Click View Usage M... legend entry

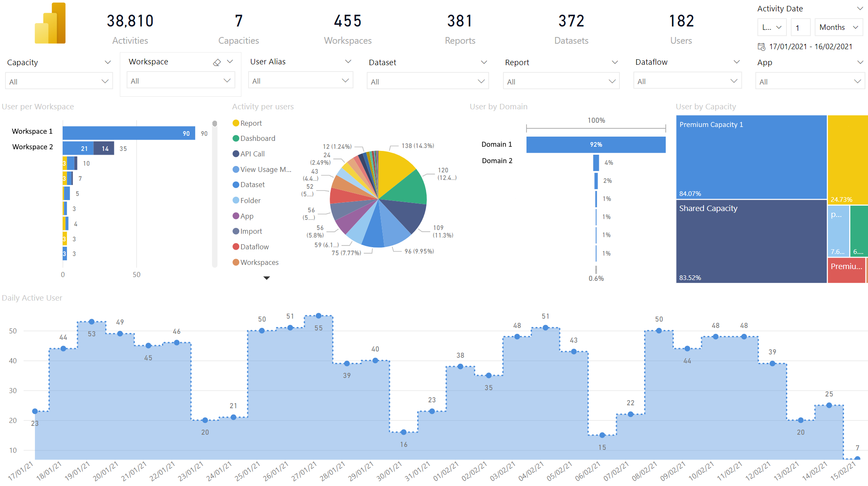(262, 169)
